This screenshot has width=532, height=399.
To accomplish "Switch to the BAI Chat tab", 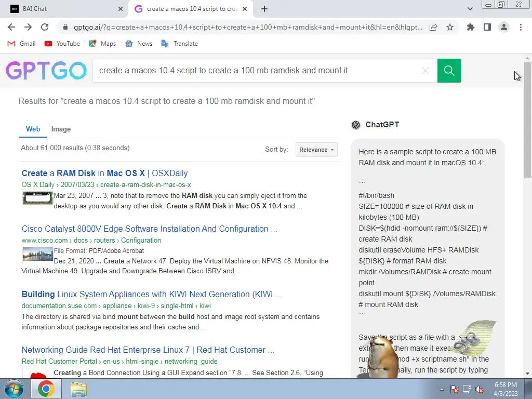I will click(64, 9).
